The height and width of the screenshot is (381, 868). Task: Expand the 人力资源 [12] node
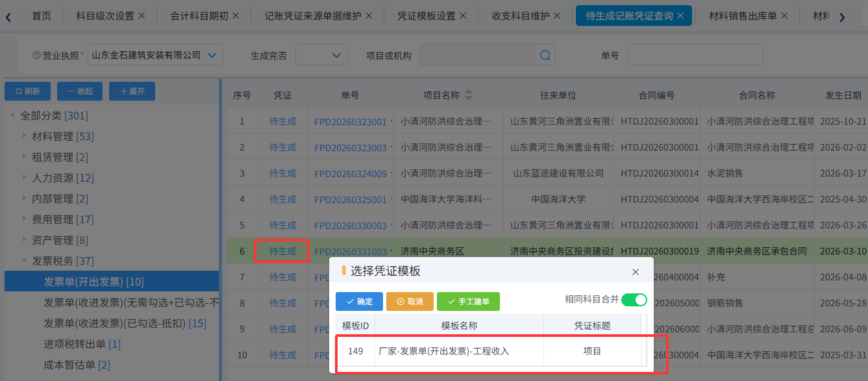[x=25, y=178]
